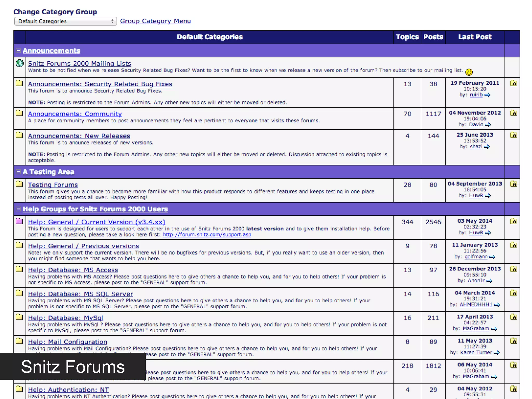532x399 pixels.
Task: Click the smiley face emoticon
Action: 469,72
